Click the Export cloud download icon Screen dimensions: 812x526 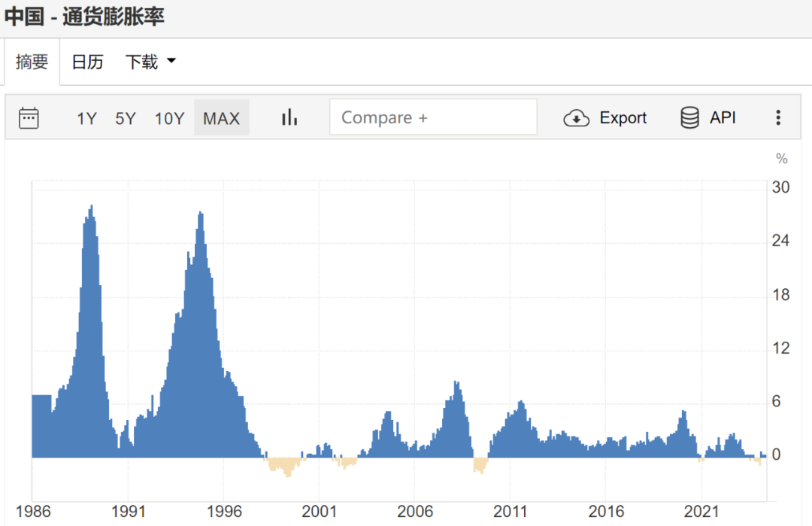coord(576,118)
